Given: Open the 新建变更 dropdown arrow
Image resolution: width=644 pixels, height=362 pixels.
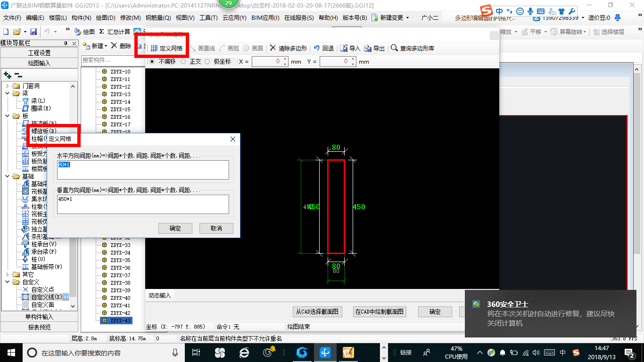Looking at the screenshot, I should click(x=407, y=18).
